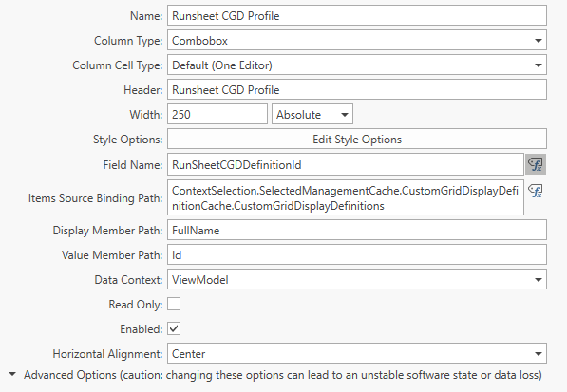Focus the Display Member Path field
The width and height of the screenshot is (567, 392).
(357, 230)
